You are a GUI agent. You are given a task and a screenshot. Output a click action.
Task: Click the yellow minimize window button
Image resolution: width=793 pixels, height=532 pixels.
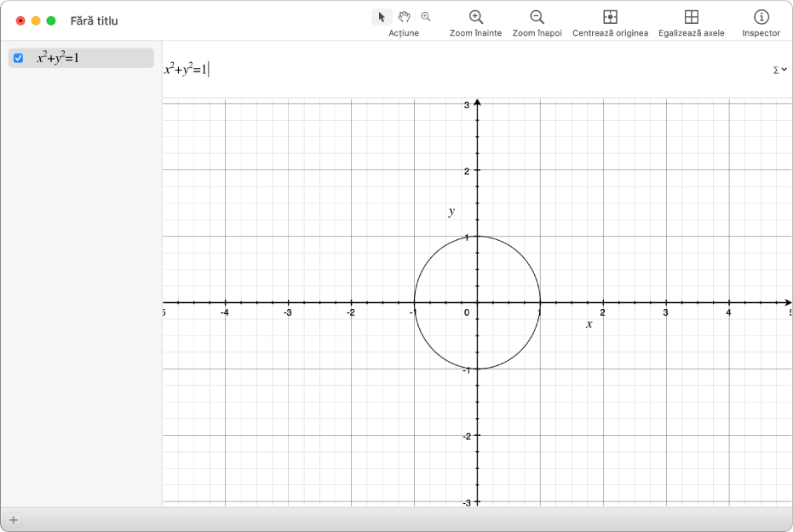[36, 20]
